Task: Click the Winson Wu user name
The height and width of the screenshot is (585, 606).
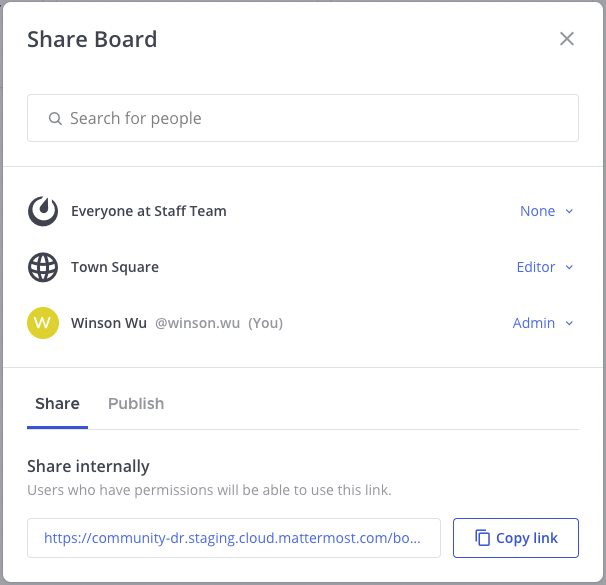Action: click(x=109, y=323)
